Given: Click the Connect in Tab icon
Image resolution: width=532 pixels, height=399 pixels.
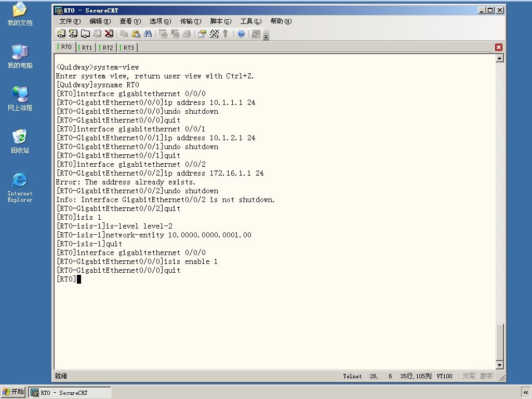Looking at the screenshot, I should (85, 34).
